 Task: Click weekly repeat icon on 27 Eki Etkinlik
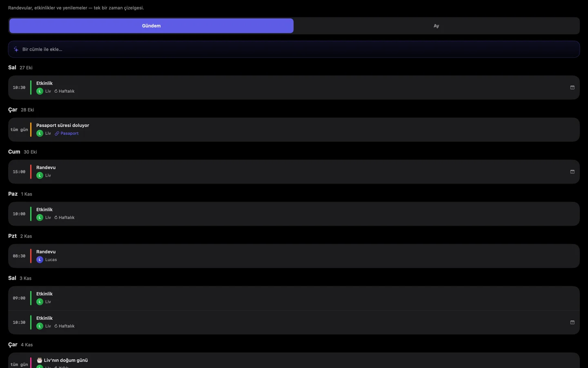[56, 91]
